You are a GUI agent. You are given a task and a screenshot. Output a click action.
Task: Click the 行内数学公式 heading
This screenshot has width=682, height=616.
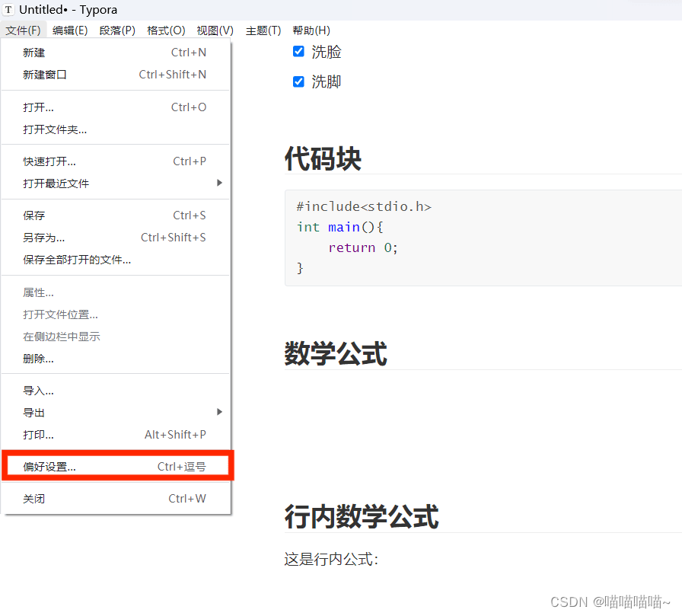(x=362, y=516)
